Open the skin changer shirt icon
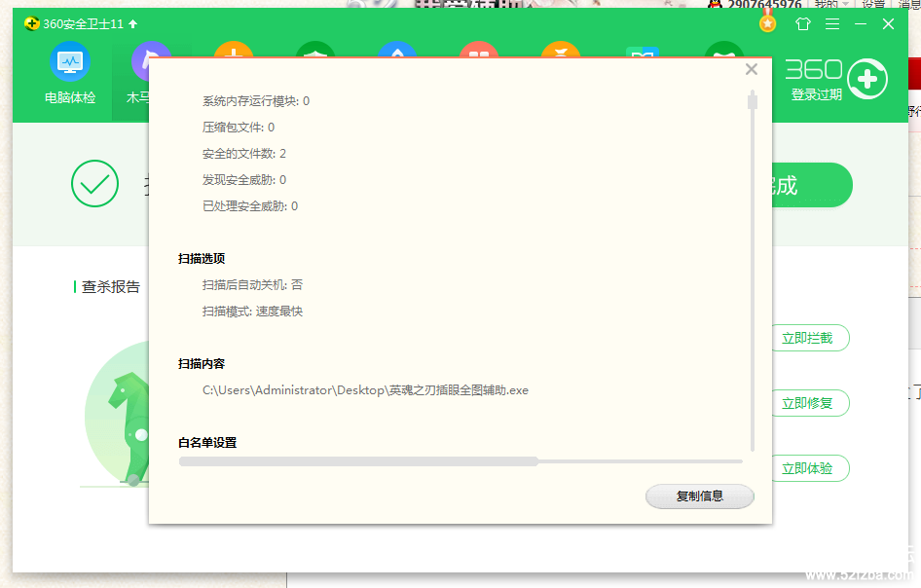921x588 pixels. [x=802, y=24]
